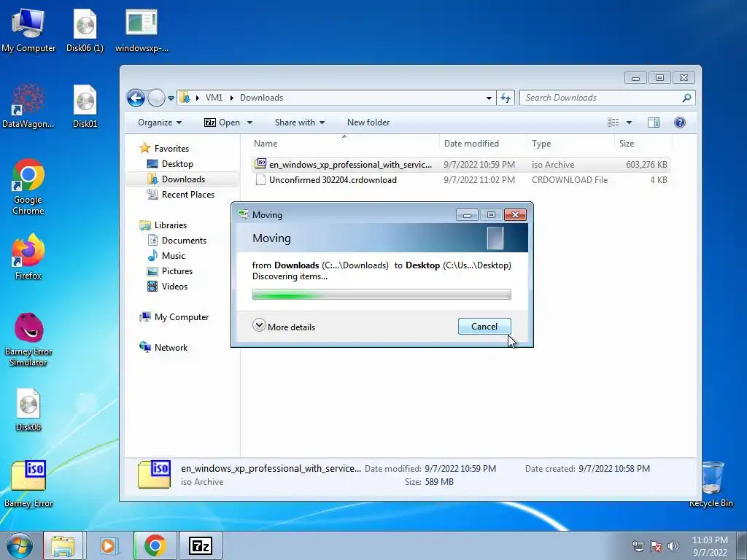Screen dimensions: 747x560
Task: Click the Action Center flag tray icon
Action: (x=656, y=545)
